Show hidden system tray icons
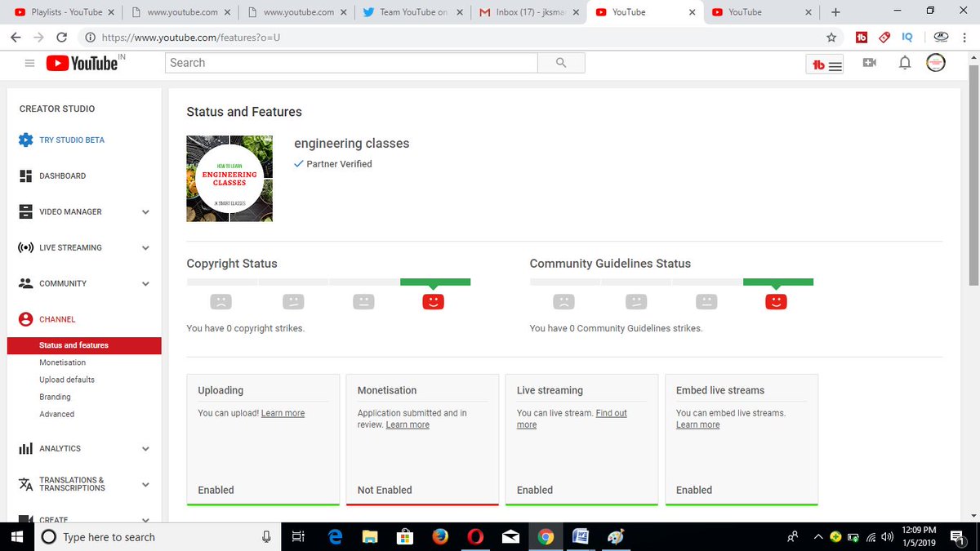The width and height of the screenshot is (980, 551). [x=818, y=536]
